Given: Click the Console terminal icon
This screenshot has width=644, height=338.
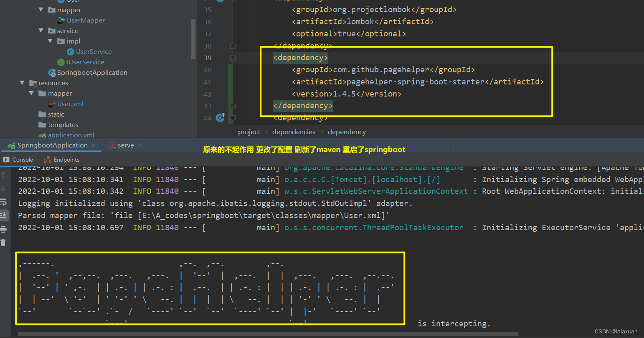Looking at the screenshot, I should click(x=6, y=160).
